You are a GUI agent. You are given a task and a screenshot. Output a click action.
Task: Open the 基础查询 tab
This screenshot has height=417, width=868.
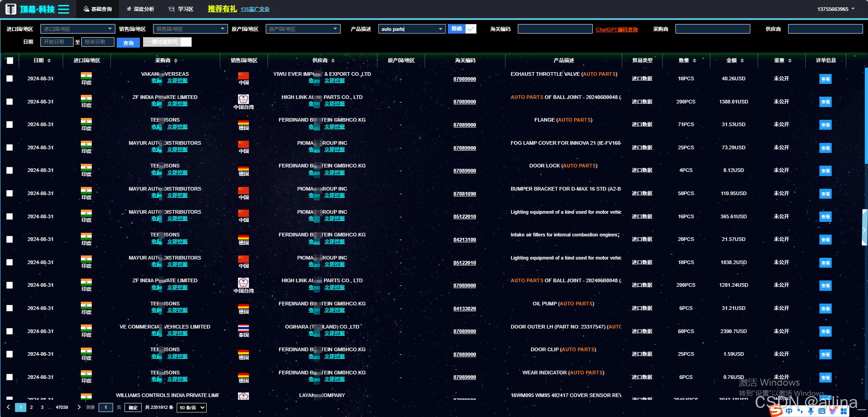[98, 9]
